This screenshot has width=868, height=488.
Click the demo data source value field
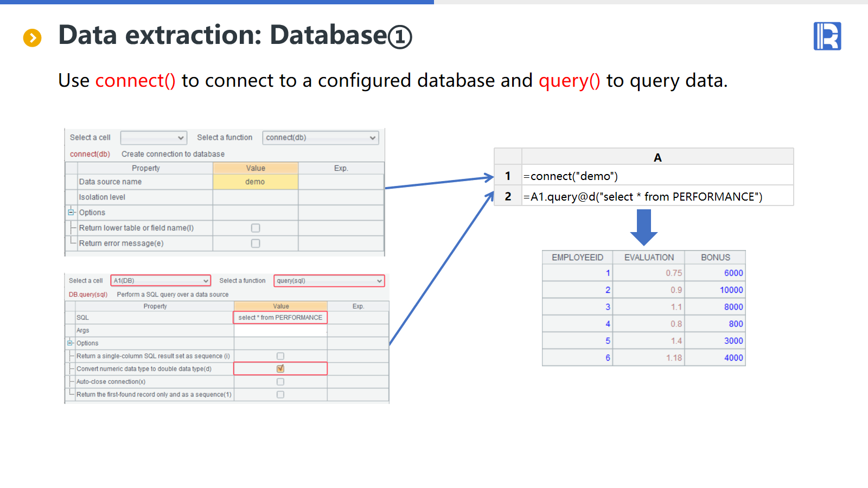tap(255, 182)
